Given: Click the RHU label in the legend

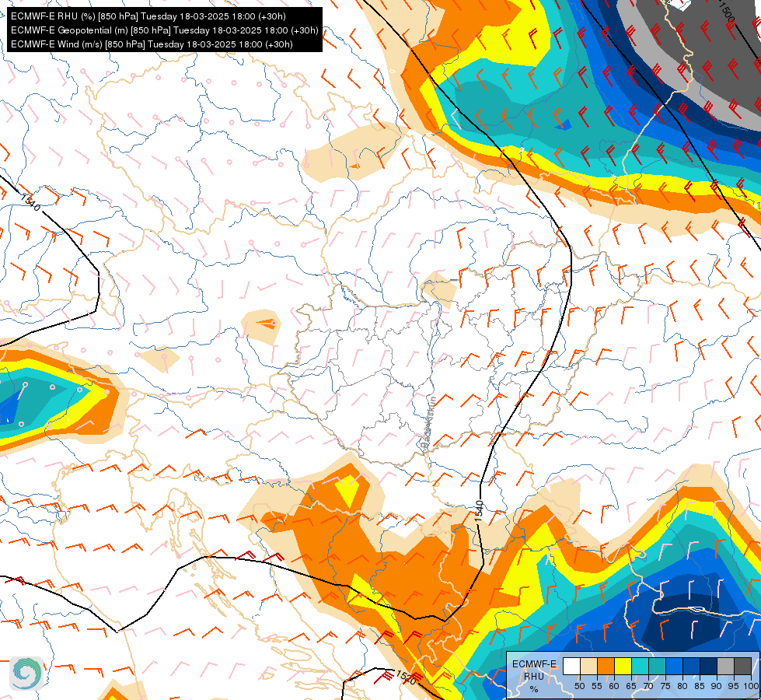Looking at the screenshot, I should [534, 676].
